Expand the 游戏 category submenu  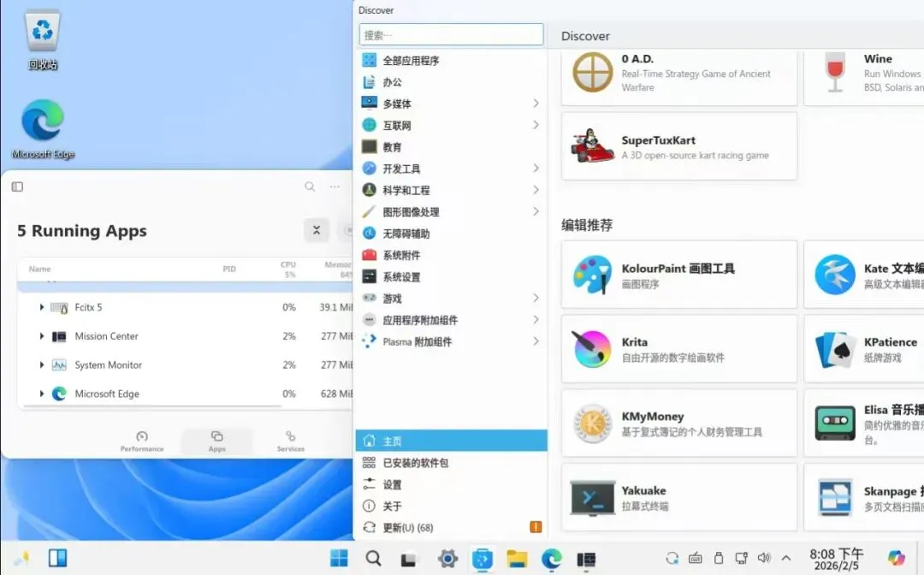[x=536, y=298]
